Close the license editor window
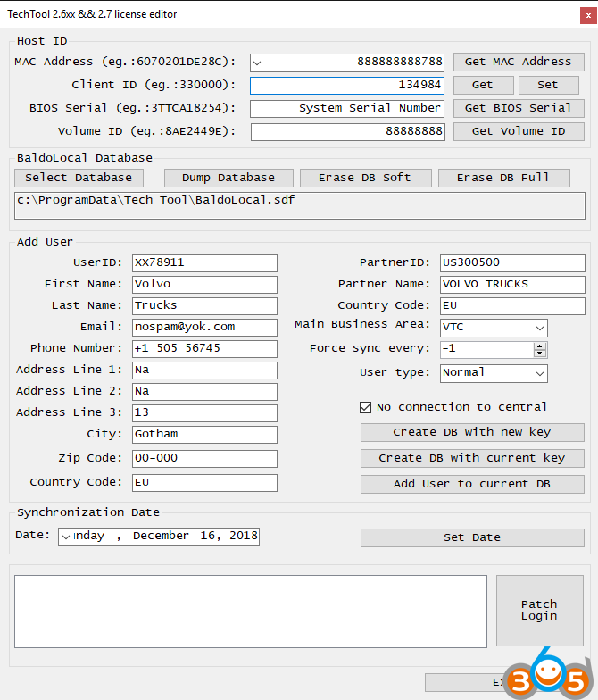 (x=588, y=16)
